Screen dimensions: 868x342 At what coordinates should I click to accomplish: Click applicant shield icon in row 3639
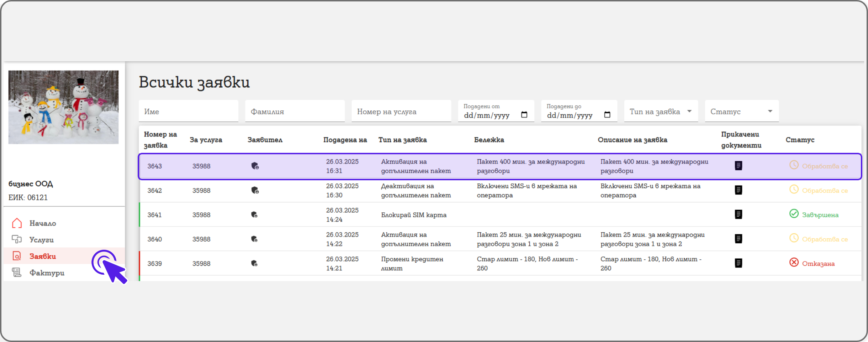click(254, 263)
